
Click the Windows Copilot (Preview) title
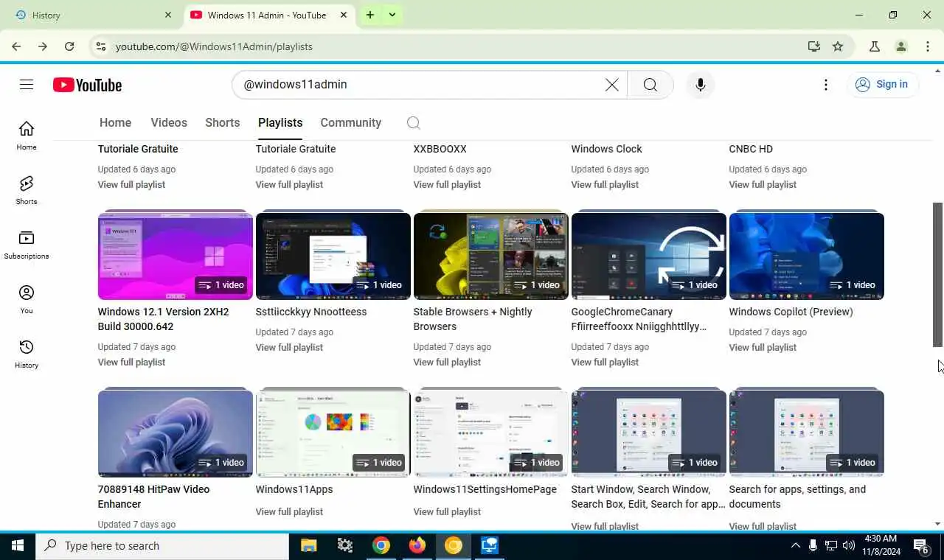point(791,312)
